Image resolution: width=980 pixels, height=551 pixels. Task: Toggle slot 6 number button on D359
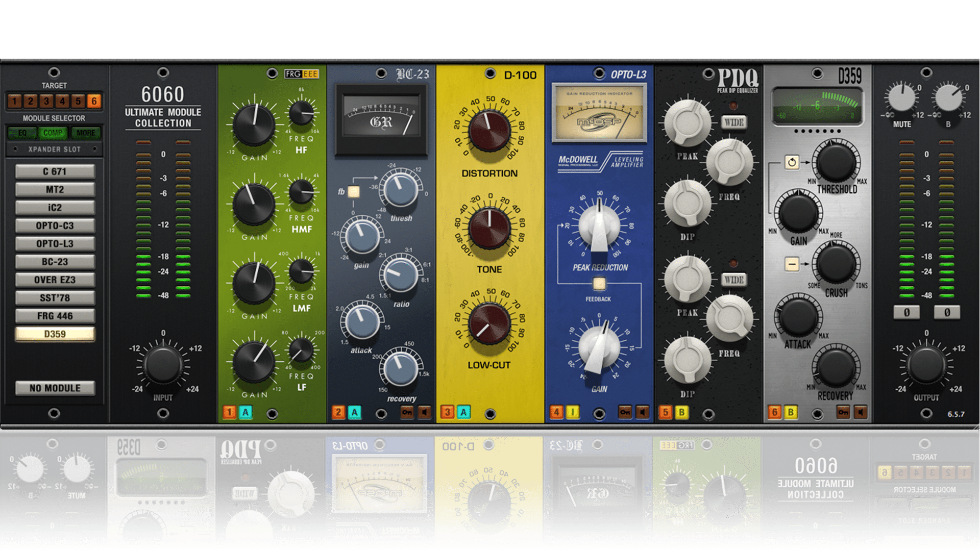point(775,412)
